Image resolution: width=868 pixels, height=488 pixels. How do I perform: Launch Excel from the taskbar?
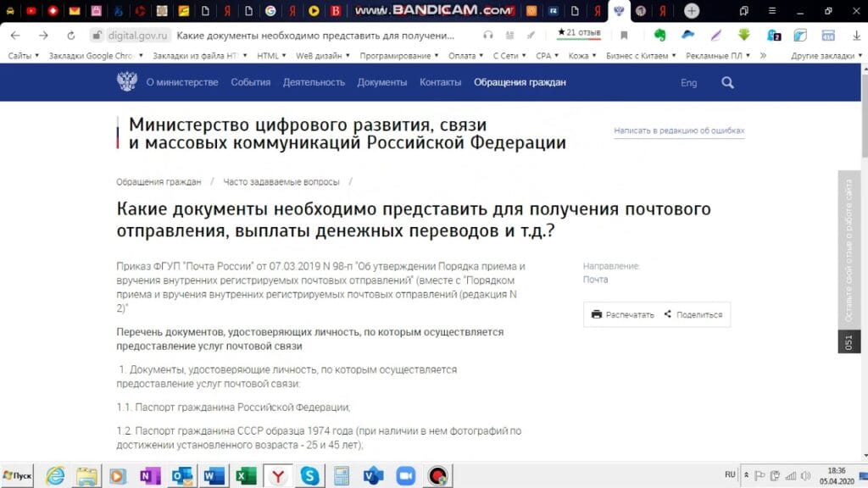(x=246, y=476)
